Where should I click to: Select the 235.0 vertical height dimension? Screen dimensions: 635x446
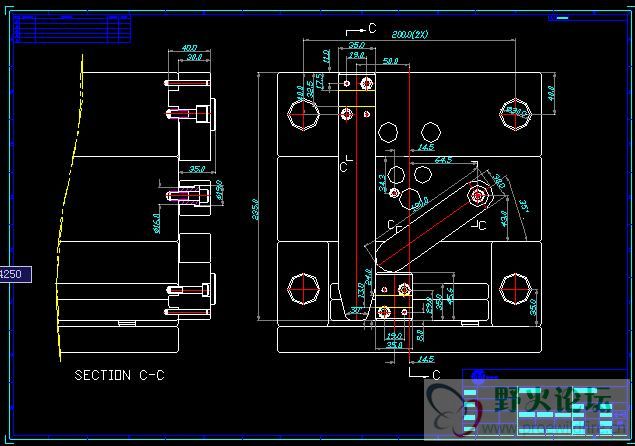point(255,209)
